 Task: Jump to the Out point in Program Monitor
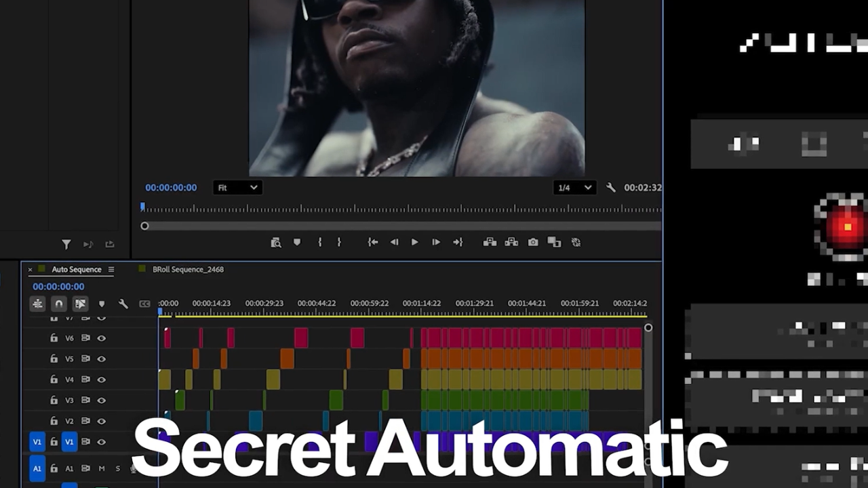coord(458,242)
